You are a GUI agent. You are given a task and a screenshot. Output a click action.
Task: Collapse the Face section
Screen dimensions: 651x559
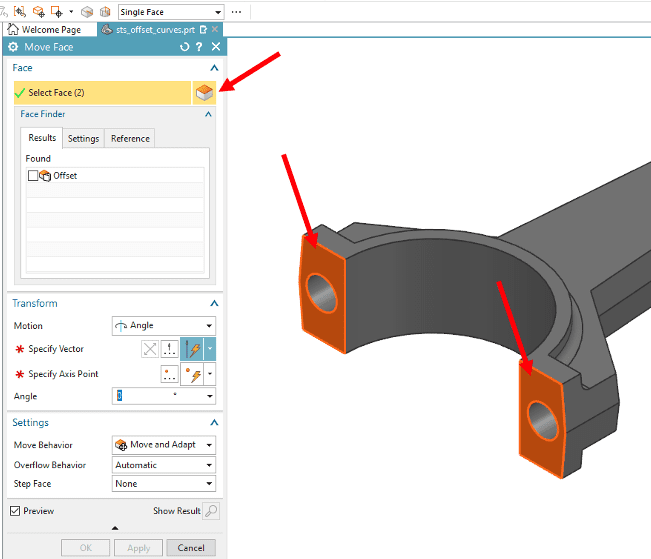coord(214,68)
